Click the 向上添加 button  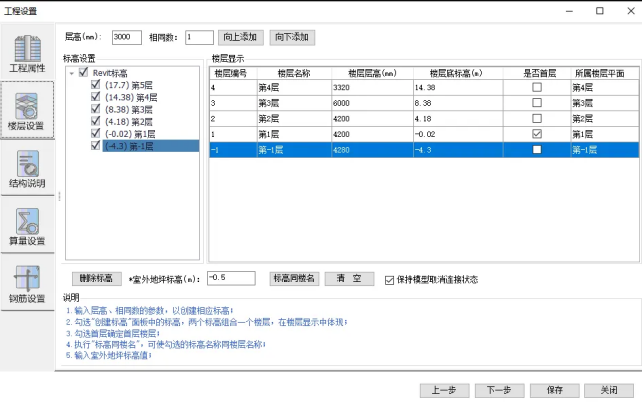(x=241, y=37)
